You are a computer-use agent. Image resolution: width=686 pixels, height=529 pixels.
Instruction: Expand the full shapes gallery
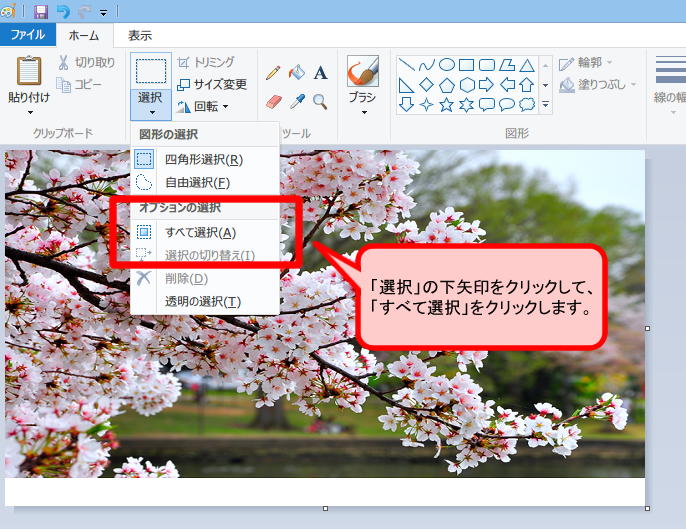[x=546, y=105]
